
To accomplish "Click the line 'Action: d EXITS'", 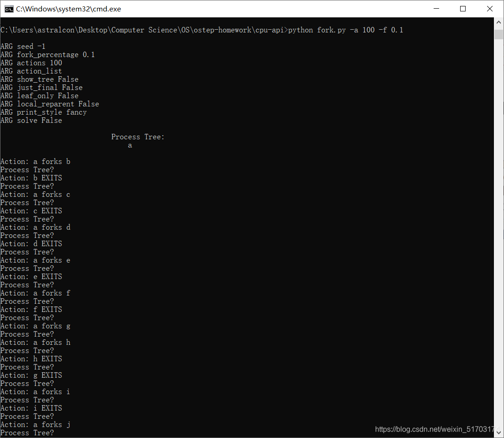I will [31, 243].
